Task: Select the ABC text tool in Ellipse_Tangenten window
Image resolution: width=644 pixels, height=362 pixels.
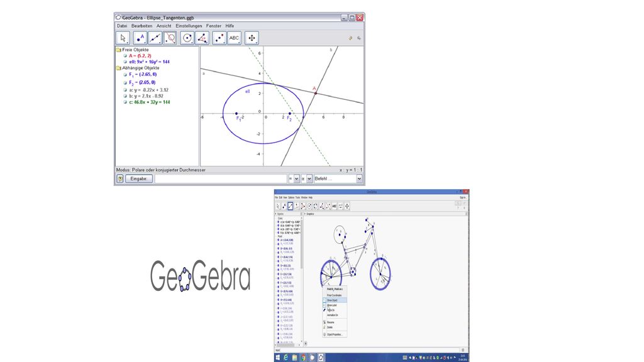Action: click(x=234, y=38)
